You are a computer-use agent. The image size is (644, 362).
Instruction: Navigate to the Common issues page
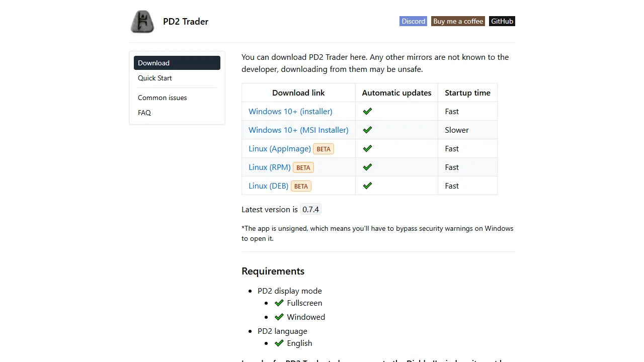coord(162,97)
